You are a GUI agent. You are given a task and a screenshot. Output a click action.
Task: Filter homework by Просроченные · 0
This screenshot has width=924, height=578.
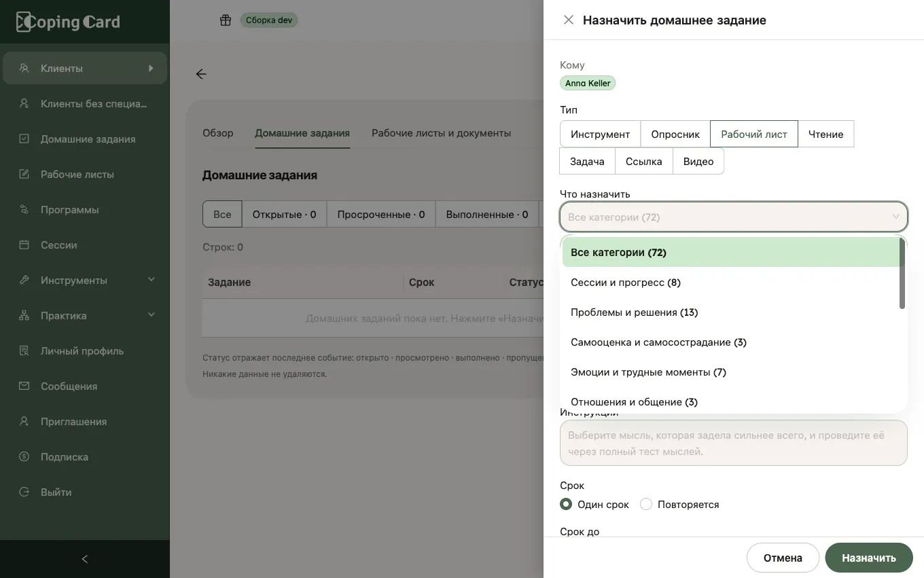click(381, 214)
